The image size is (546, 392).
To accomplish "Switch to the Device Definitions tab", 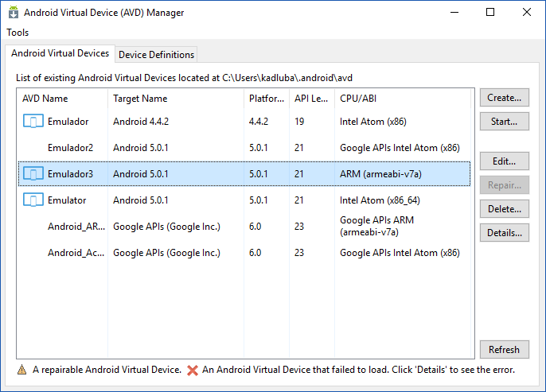I will 156,55.
